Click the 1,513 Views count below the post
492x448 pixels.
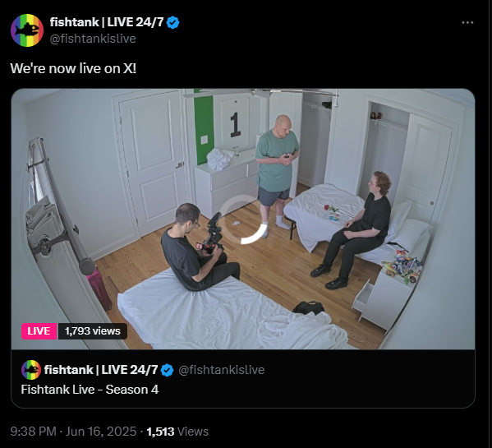pos(177,432)
